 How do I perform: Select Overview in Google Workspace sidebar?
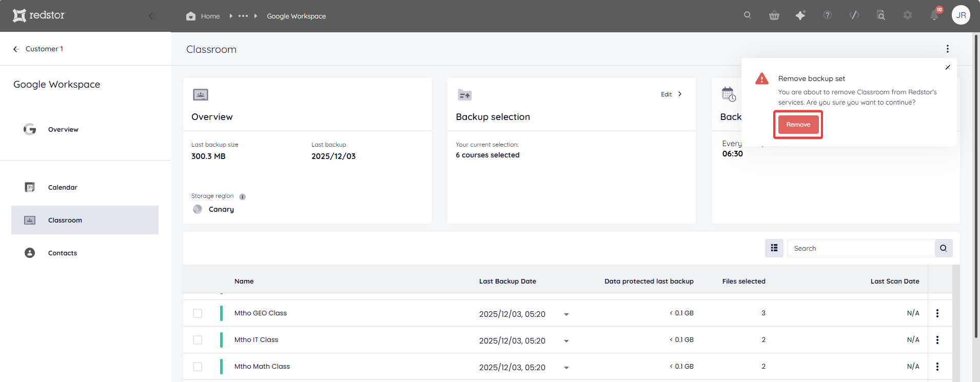pyautogui.click(x=85, y=129)
